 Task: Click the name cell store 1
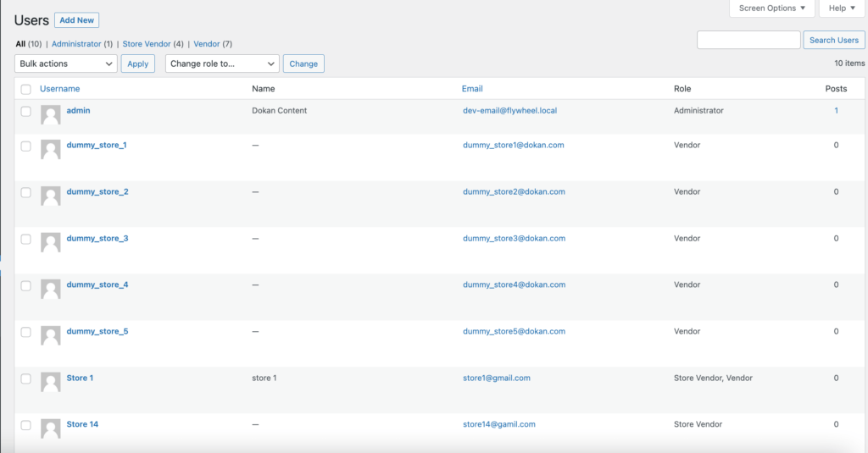point(264,378)
